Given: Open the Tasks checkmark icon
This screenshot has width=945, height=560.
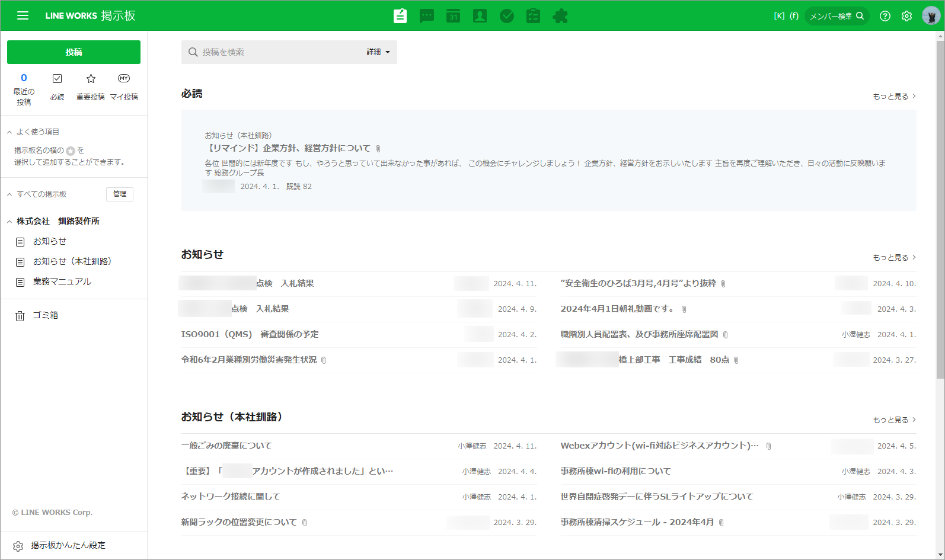Looking at the screenshot, I should 507,16.
